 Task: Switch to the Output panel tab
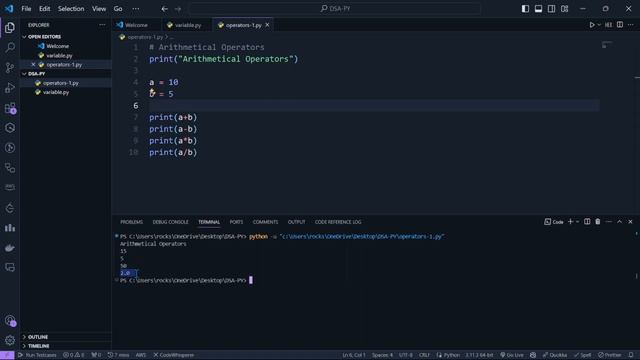coord(296,222)
